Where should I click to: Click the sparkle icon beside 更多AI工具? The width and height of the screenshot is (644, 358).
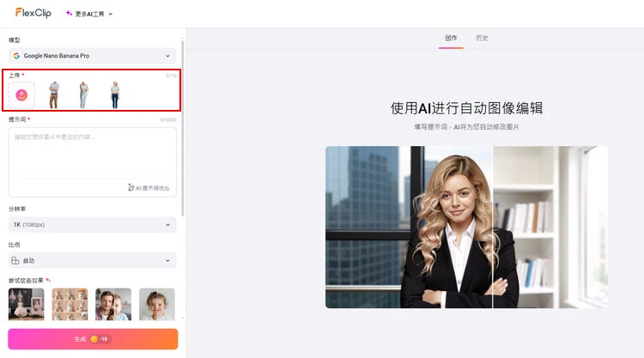pyautogui.click(x=70, y=14)
